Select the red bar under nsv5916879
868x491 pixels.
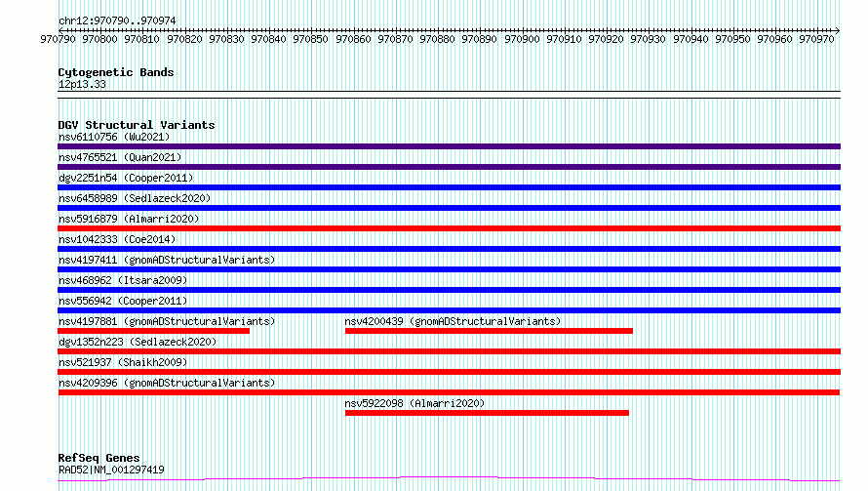click(449, 228)
